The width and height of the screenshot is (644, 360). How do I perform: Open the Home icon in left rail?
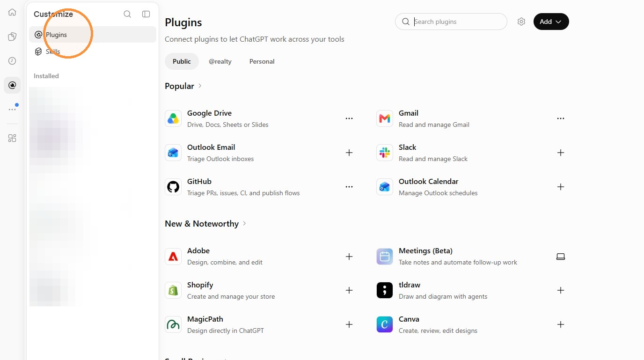[12, 12]
